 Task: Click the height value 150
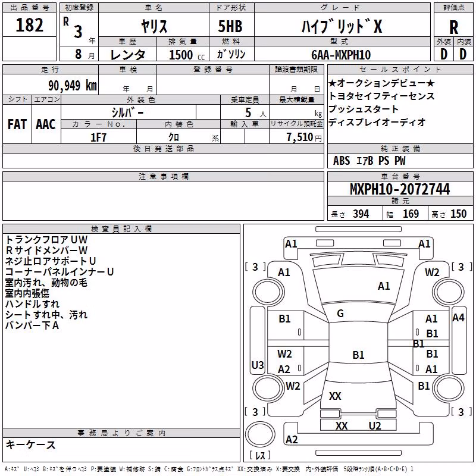click(x=458, y=214)
